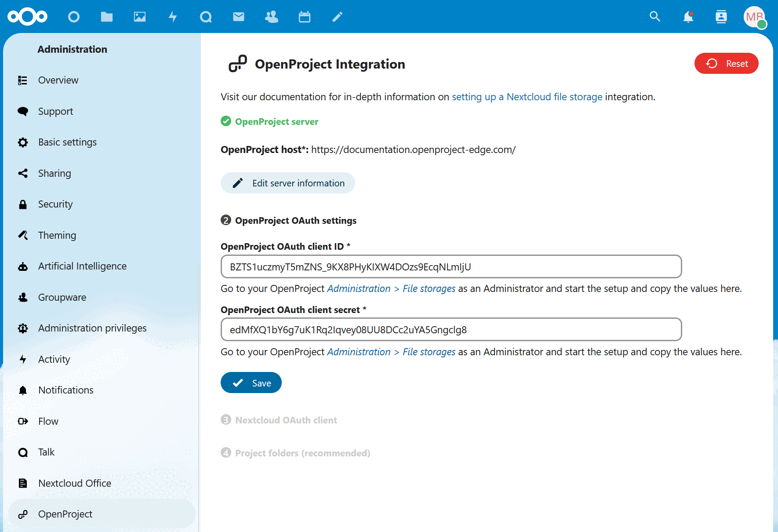Viewport: 778px width, 532px height.
Task: Open the unified search magnifier
Action: click(x=654, y=17)
